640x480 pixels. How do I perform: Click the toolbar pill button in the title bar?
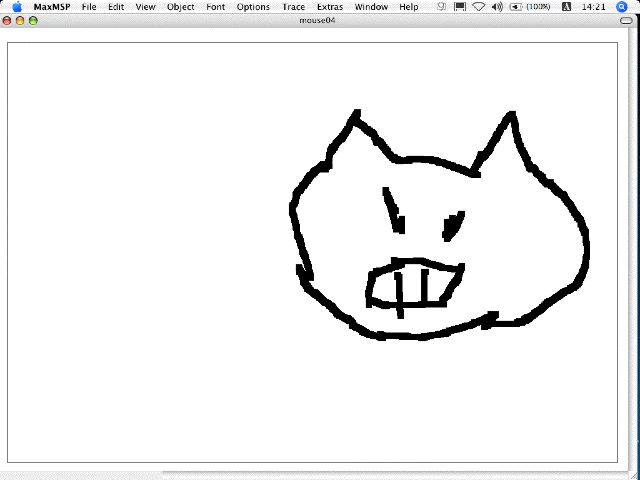(x=626, y=21)
